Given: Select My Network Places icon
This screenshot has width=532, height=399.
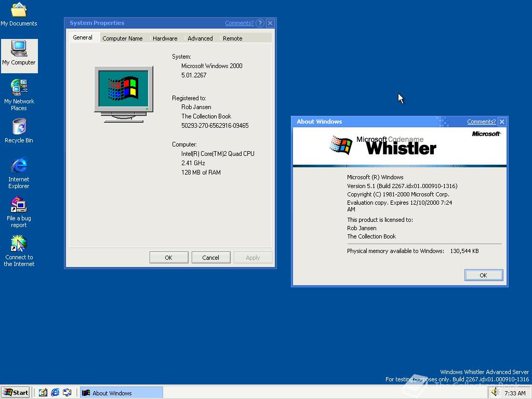Looking at the screenshot, I should [x=19, y=95].
